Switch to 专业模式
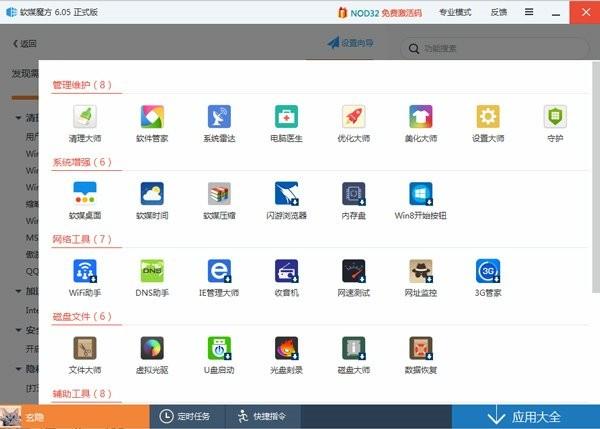Viewport: 600px width, 429px height. 455,12
